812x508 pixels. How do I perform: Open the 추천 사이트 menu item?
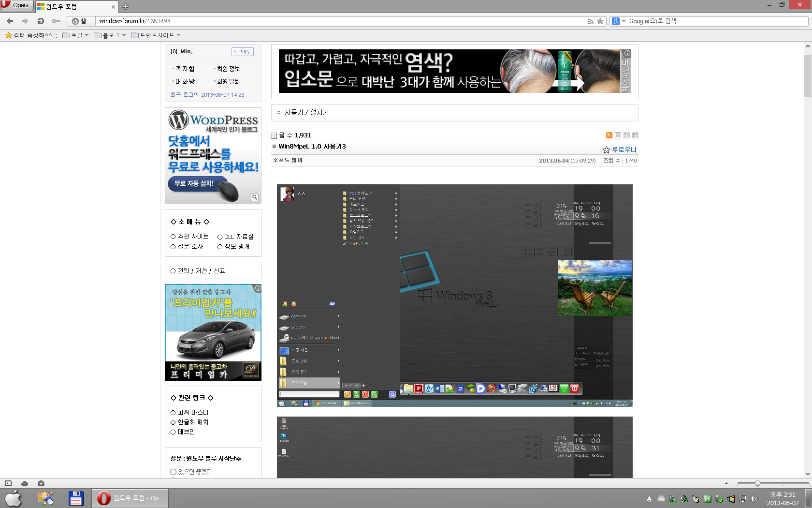click(193, 237)
